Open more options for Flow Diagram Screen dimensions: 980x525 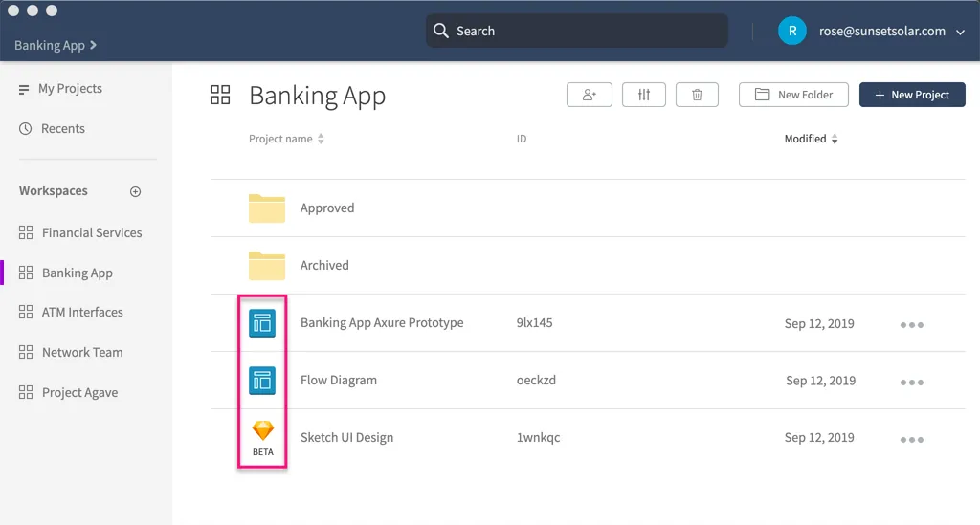pos(911,383)
